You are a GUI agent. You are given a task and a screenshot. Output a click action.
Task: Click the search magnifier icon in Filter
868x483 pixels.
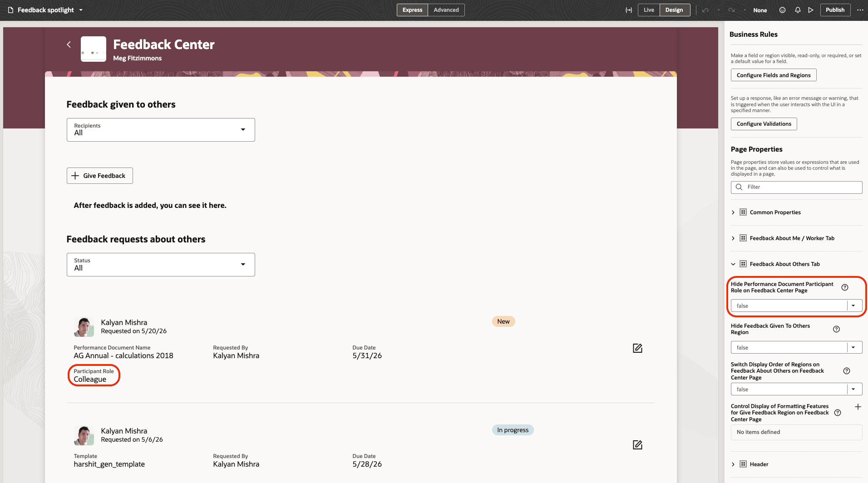[739, 187]
